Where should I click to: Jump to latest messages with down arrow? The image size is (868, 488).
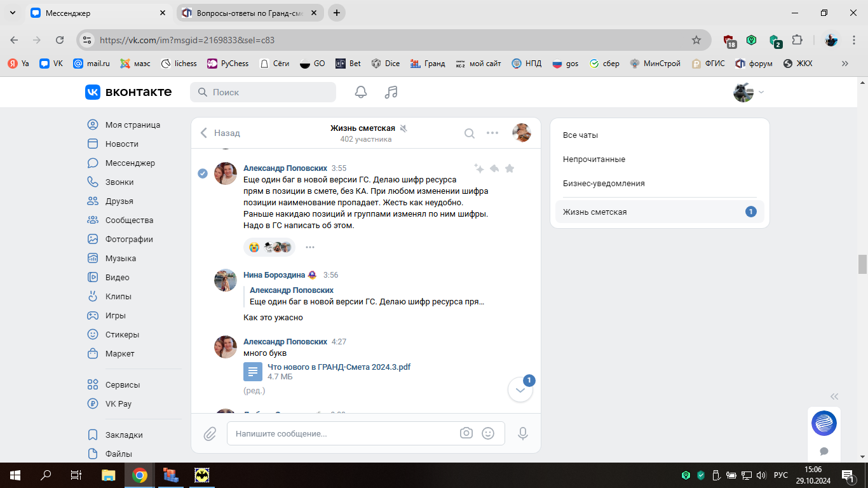pyautogui.click(x=520, y=390)
